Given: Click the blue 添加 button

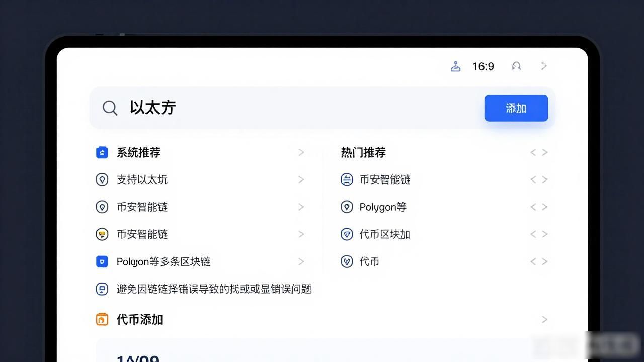Looking at the screenshot, I should click(x=516, y=108).
